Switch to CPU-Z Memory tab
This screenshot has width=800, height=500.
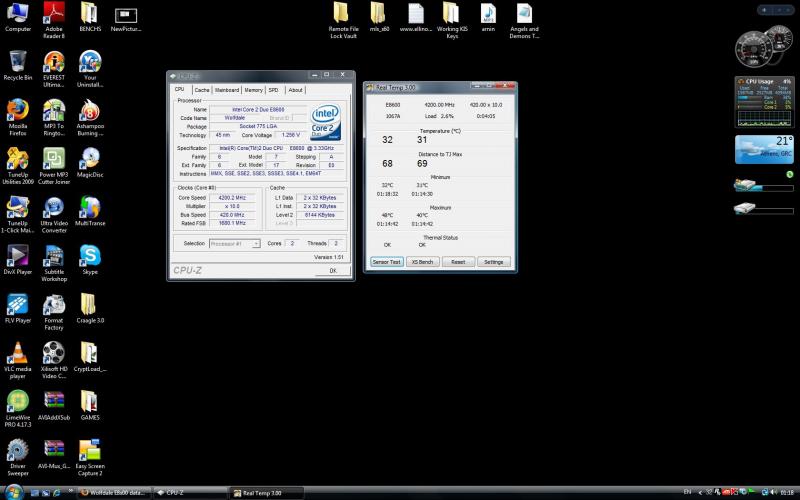(253, 90)
